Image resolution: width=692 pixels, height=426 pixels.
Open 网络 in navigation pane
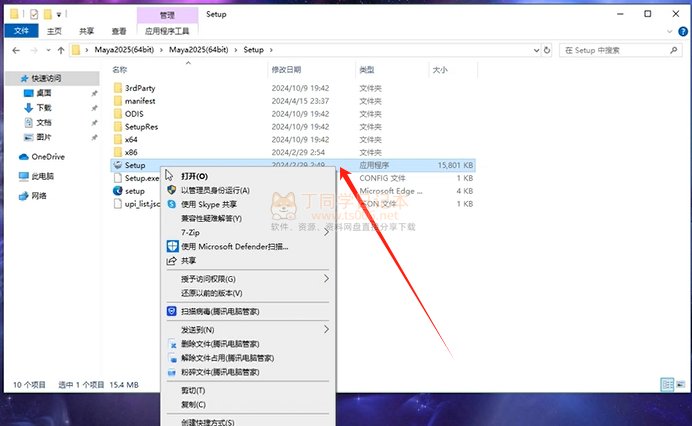[39, 196]
